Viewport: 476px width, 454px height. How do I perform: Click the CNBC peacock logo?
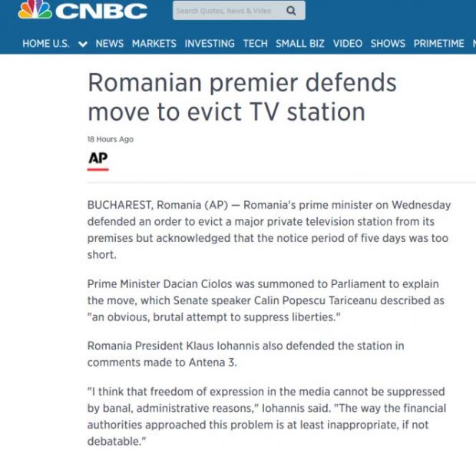(x=35, y=10)
